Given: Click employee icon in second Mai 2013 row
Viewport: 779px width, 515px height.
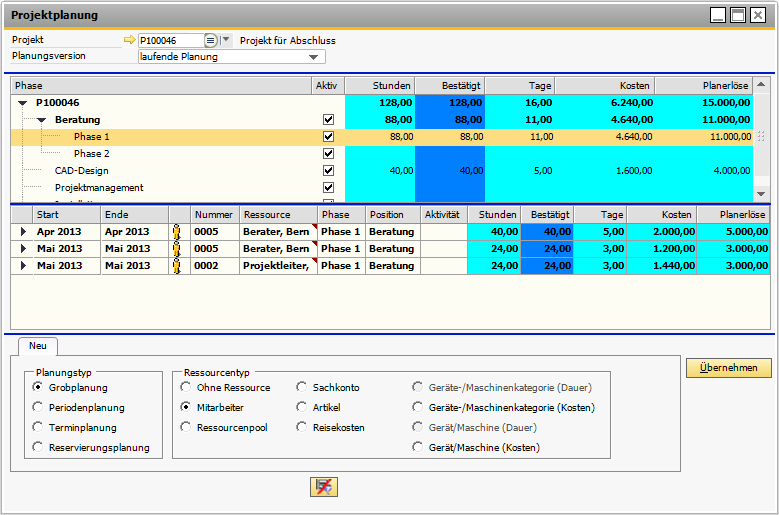Looking at the screenshot, I should coord(179,249).
